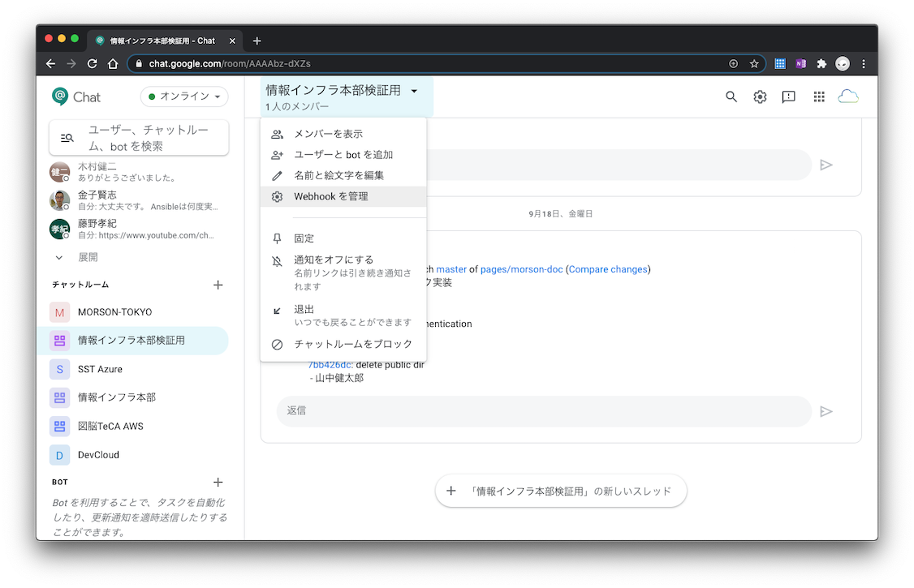The image size is (914, 588).
Task: Open the settings gear icon
Action: 760,97
